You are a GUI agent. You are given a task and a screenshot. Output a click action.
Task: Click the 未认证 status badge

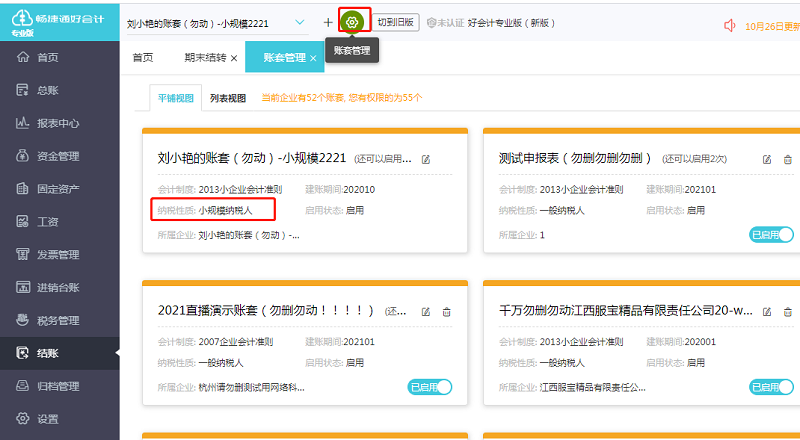445,23
